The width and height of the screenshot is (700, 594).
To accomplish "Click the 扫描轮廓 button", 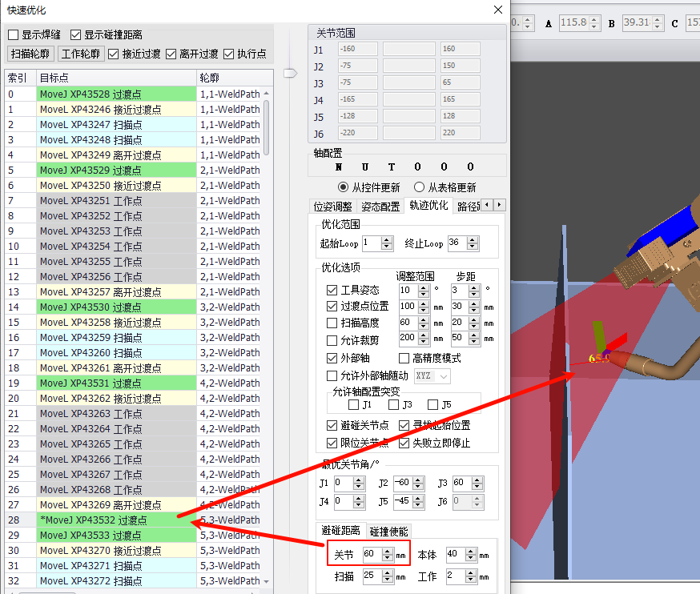I will click(30, 54).
